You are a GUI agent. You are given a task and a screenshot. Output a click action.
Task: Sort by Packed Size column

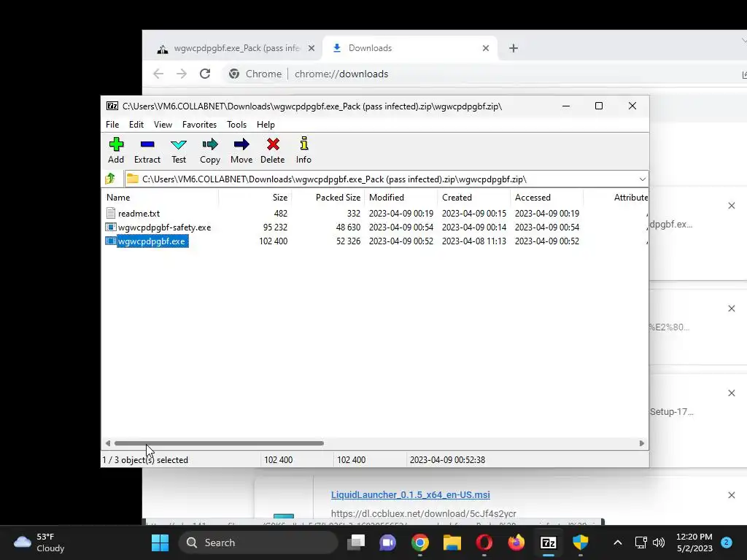coord(328,197)
